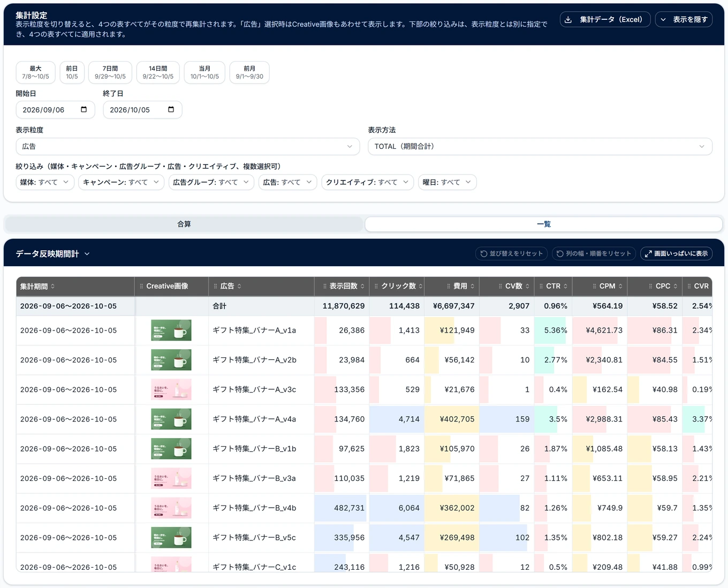
Task: Switch to the 一覧 tab
Action: point(544,224)
